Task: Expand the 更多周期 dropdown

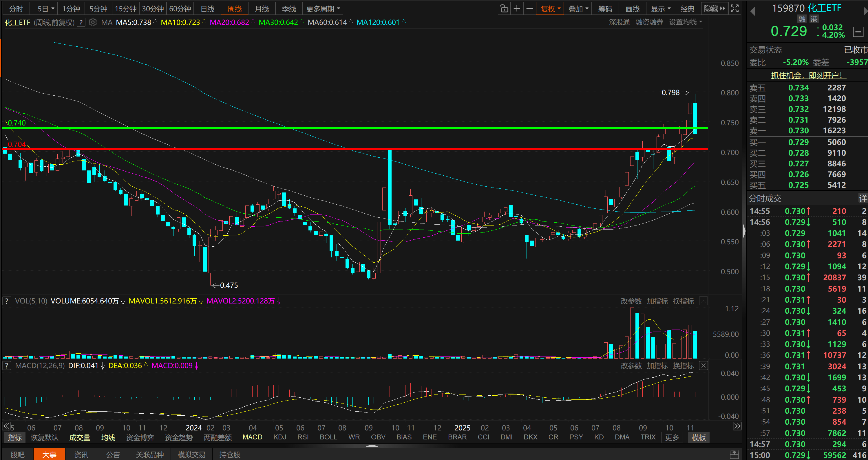Action: pyautogui.click(x=323, y=9)
